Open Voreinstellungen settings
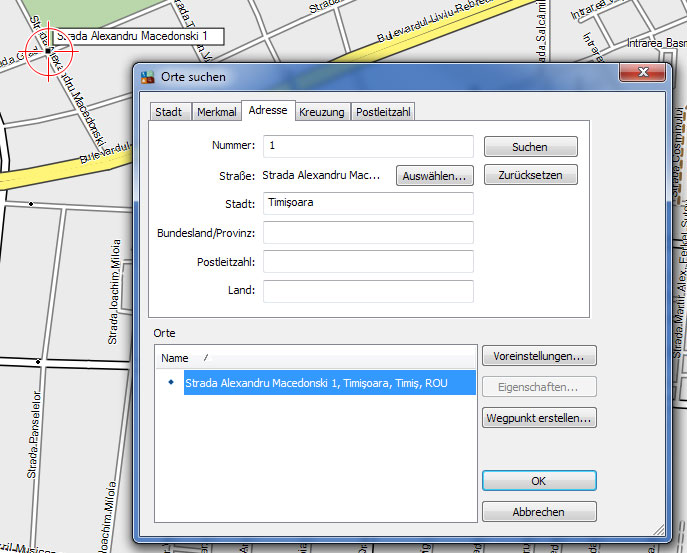The width and height of the screenshot is (687, 553). (539, 356)
